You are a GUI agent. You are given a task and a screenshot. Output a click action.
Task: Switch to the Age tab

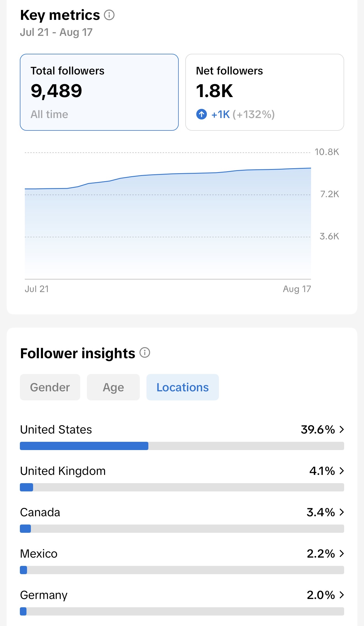(113, 387)
